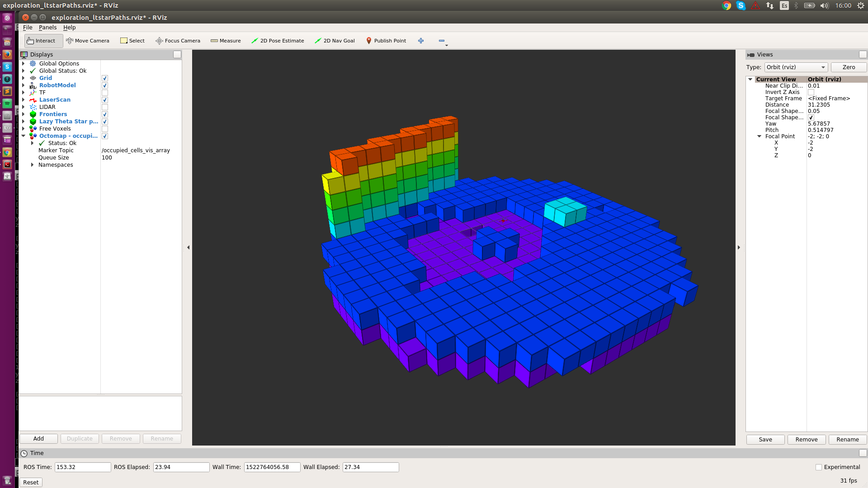Screen dimensions: 868x488
Task: Click the LaserScan display icon
Action: (33, 100)
